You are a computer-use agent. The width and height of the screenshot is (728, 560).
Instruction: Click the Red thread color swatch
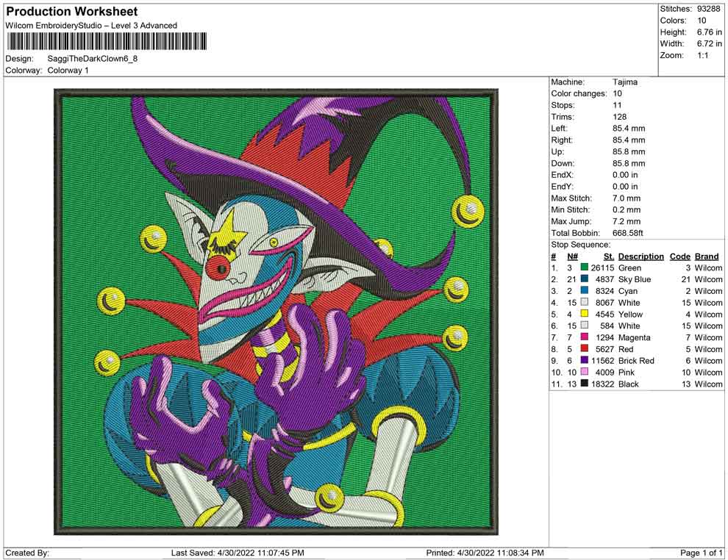(585, 348)
